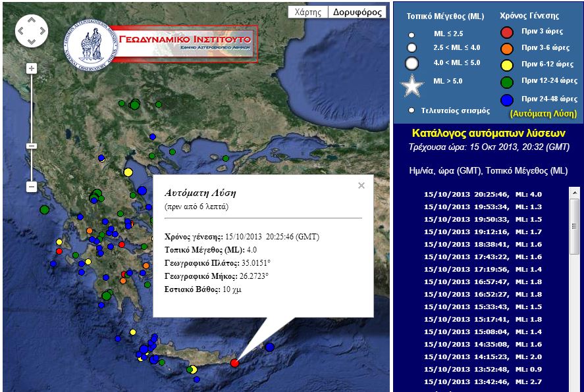Pan the map right with the arrow
The width and height of the screenshot is (584, 392).
[42, 31]
